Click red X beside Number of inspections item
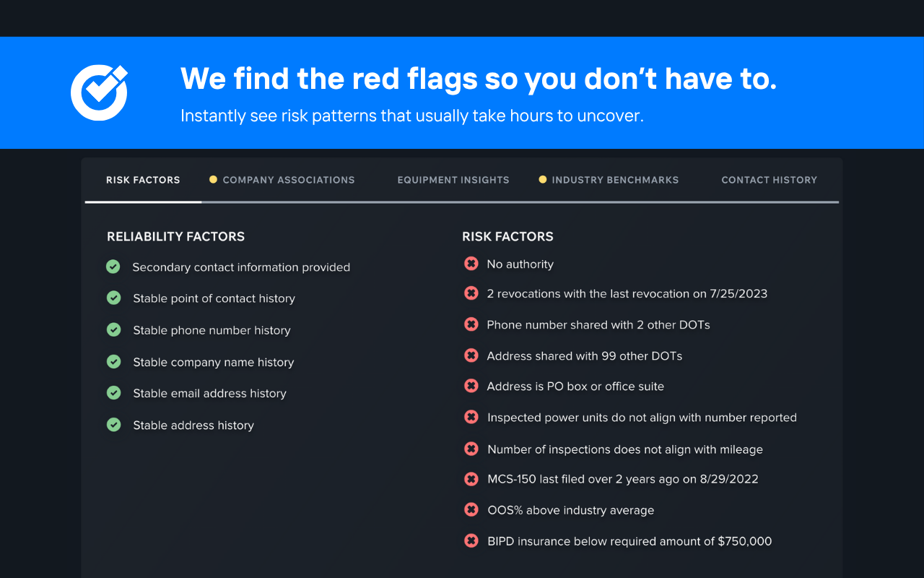This screenshot has width=924, height=578. (471, 449)
